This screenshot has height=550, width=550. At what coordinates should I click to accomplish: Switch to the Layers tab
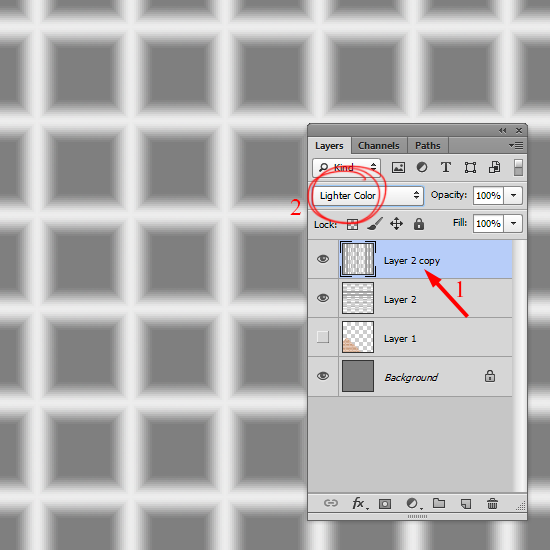[x=329, y=146]
